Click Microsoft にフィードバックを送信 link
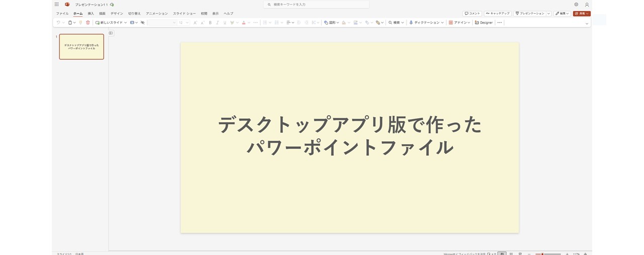This screenshot has width=644, height=255. point(464,254)
